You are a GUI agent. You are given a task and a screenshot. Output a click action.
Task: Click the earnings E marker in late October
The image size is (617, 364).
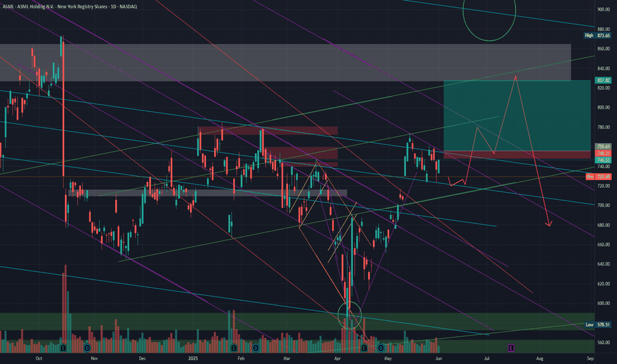click(x=64, y=348)
